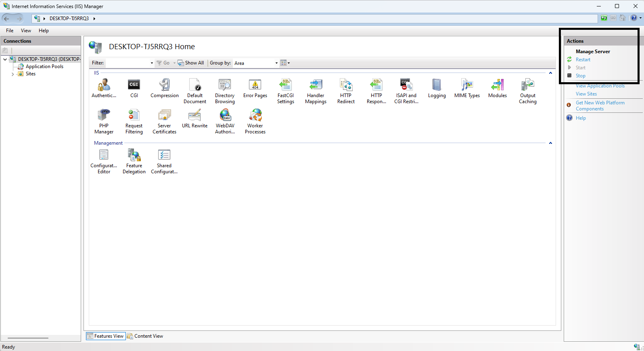Open the Logging feature
This screenshot has width=644, height=351.
[x=437, y=88]
